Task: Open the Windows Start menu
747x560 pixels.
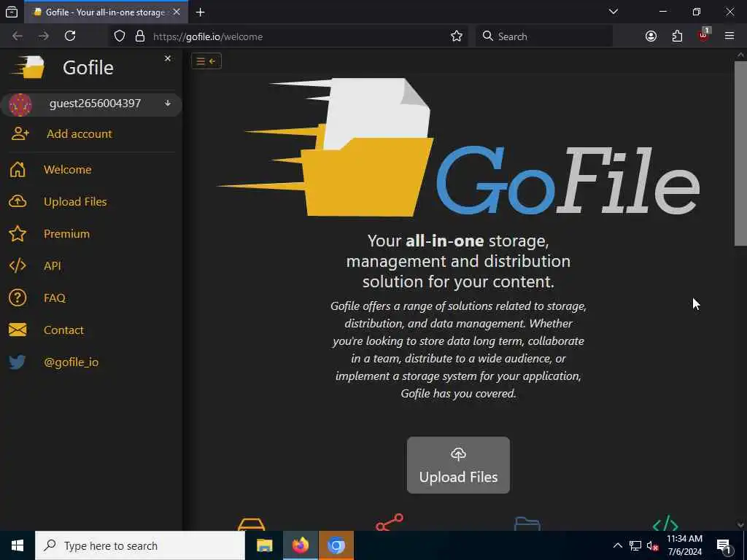Action: pyautogui.click(x=18, y=545)
